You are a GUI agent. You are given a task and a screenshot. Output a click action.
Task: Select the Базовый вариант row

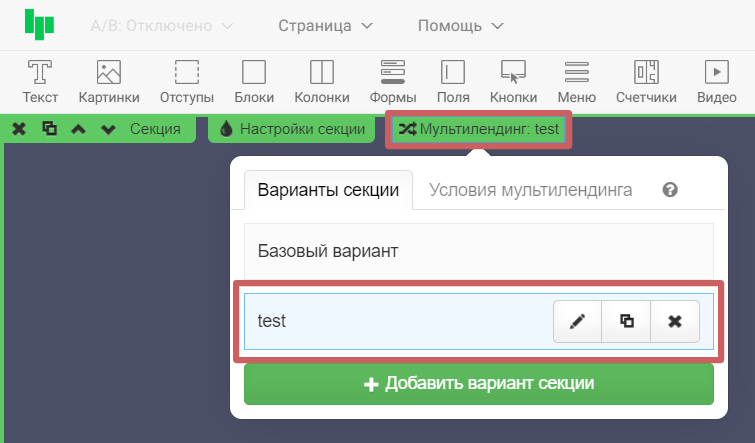click(478, 251)
